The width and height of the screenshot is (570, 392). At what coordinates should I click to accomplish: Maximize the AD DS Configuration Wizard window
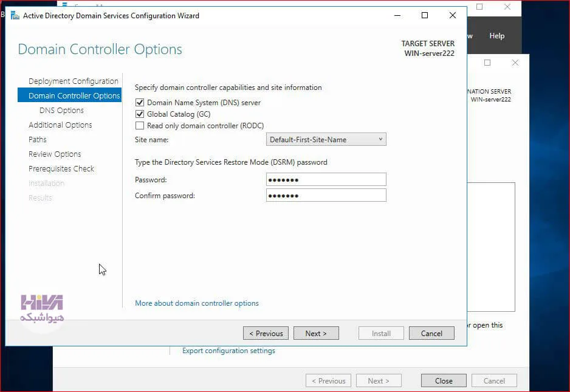[425, 15]
